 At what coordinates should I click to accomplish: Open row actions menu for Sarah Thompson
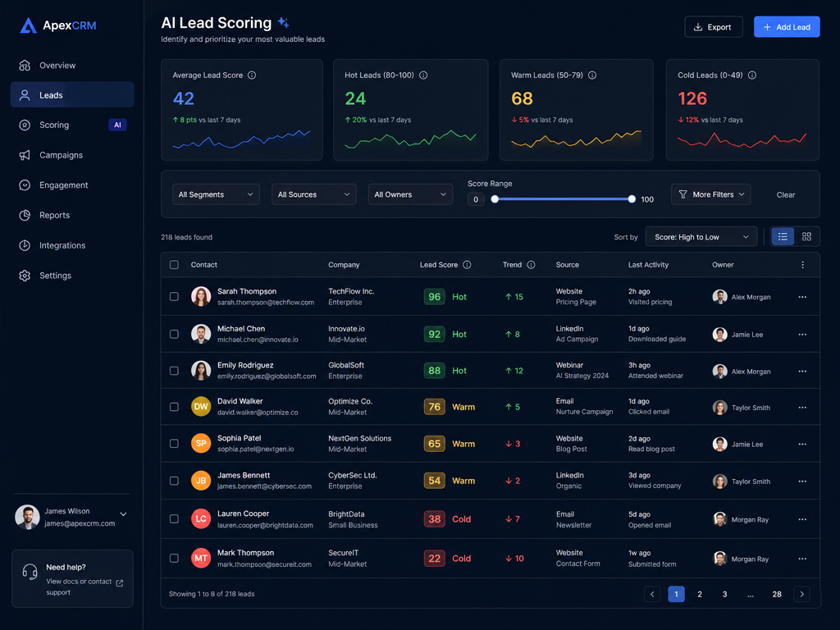(802, 297)
